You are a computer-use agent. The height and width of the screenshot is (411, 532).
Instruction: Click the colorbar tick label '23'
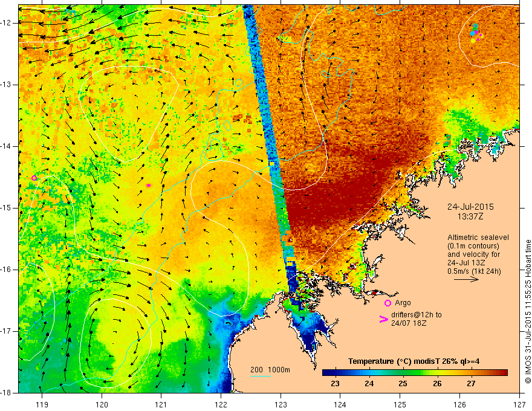click(335, 384)
